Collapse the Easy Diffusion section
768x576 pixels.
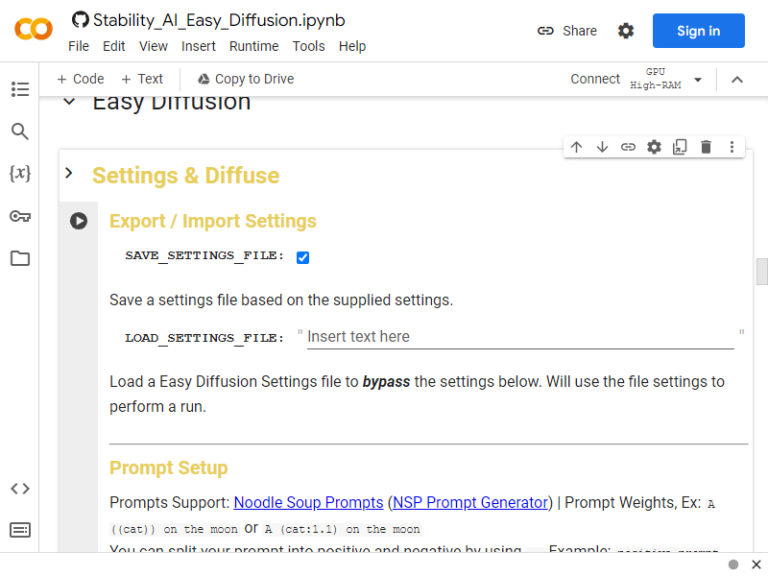click(70, 102)
